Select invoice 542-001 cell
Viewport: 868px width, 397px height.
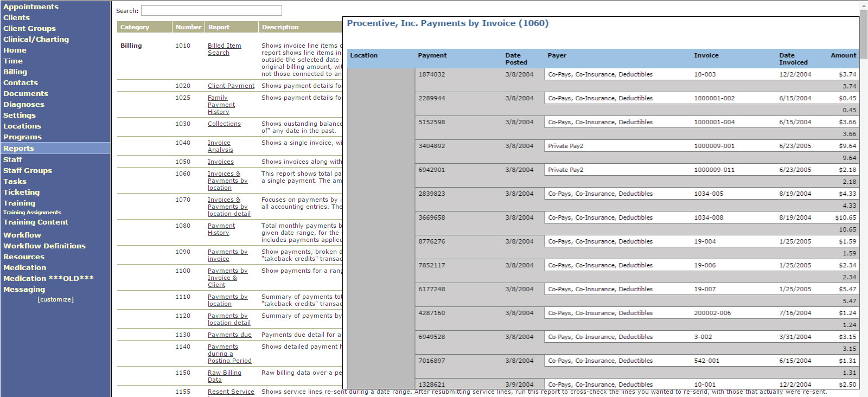tap(706, 361)
